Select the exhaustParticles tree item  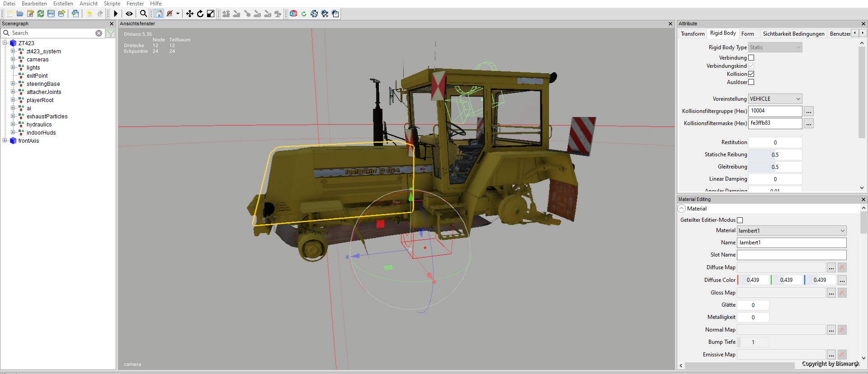pyautogui.click(x=47, y=116)
